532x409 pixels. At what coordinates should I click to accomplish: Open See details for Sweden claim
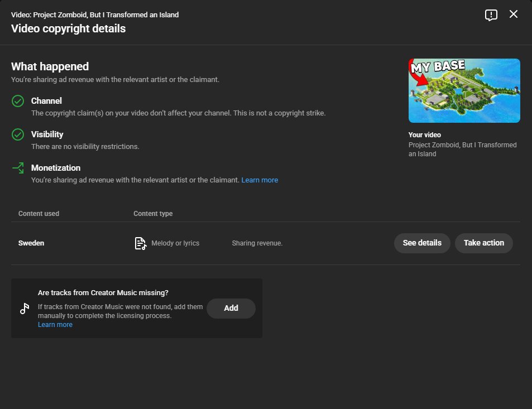[422, 243]
